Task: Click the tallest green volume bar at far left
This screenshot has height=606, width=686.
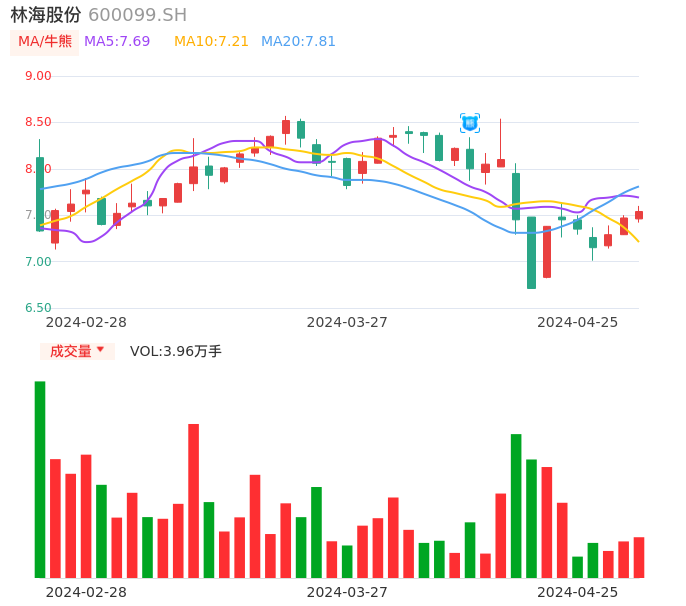Action: [x=40, y=479]
